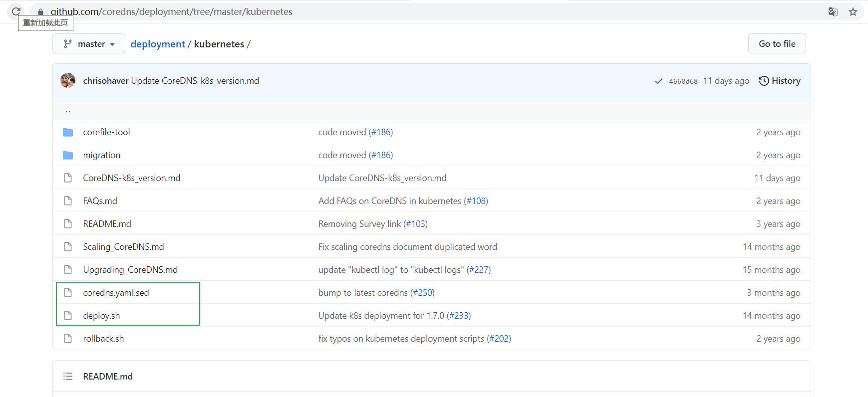Open the Scaling_CoreDNS.md file

click(x=123, y=247)
